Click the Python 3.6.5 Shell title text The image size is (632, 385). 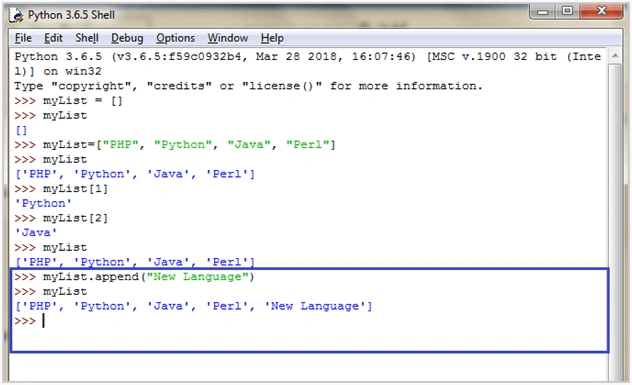pos(71,15)
